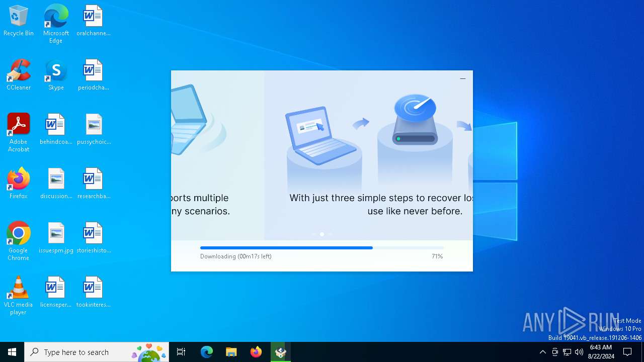The image size is (644, 362).
Task: Open File Explorer from the taskbar
Action: coord(231,352)
